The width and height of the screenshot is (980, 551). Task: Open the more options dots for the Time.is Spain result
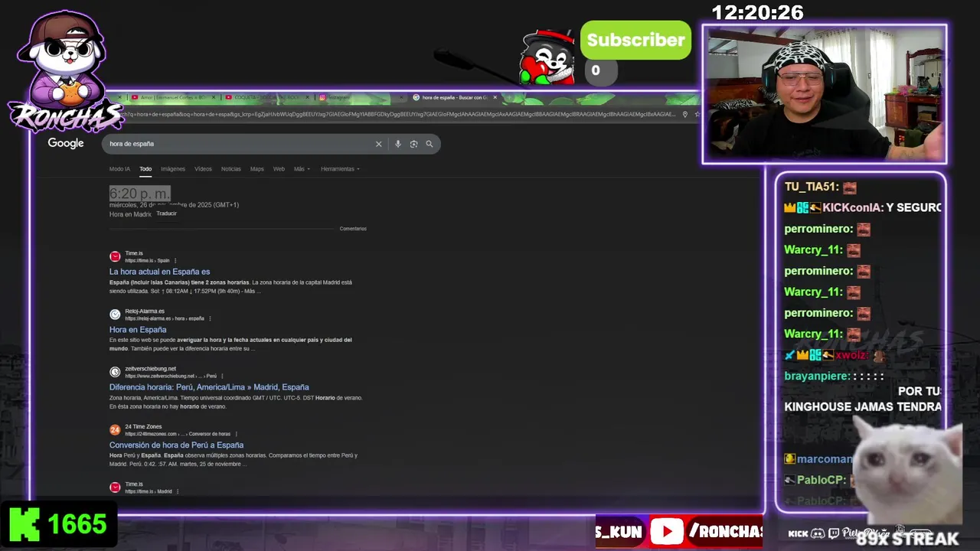pos(175,260)
